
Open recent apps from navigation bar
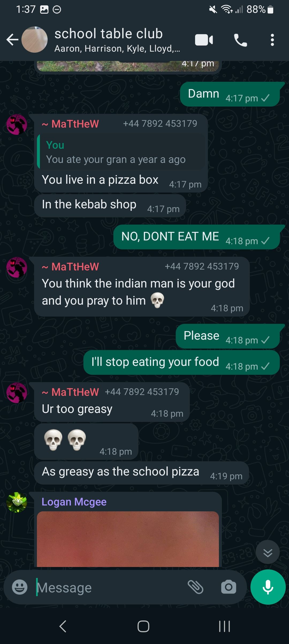(x=225, y=626)
